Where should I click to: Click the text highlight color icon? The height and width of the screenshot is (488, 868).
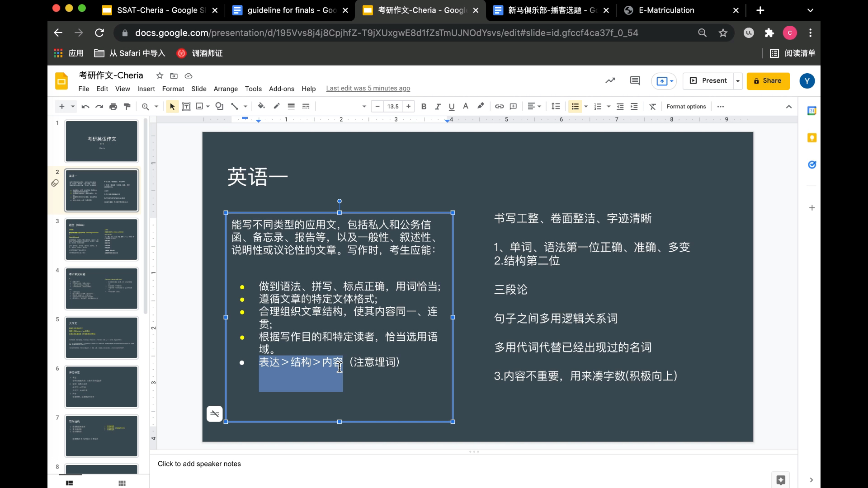coord(481,106)
